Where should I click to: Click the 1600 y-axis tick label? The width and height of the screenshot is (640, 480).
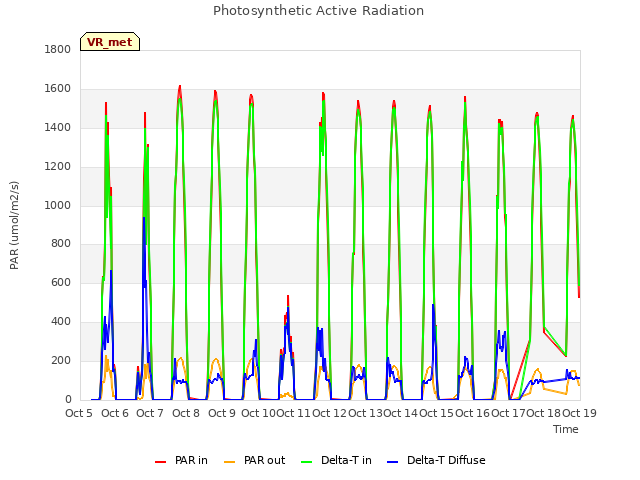58,89
